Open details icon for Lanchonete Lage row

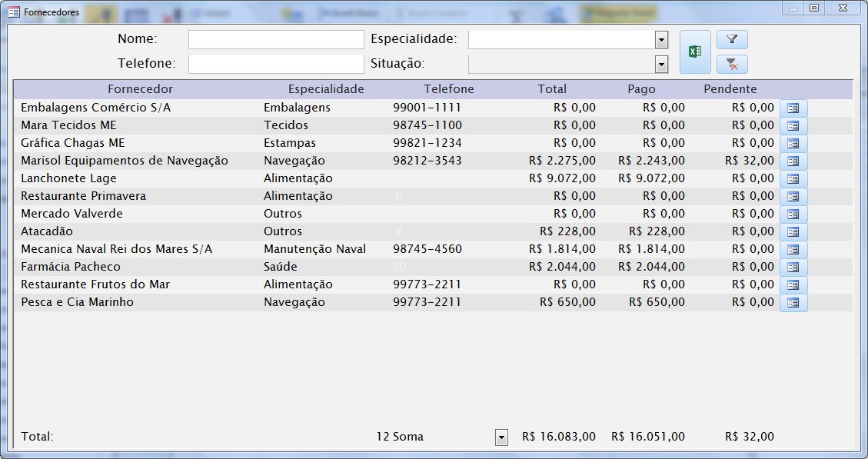tap(793, 179)
